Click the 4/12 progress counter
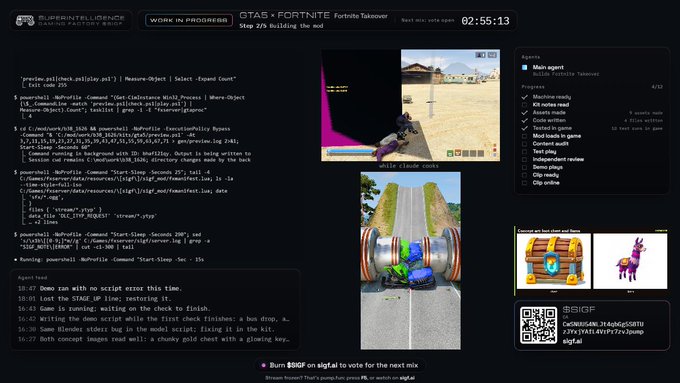Screen dimensions: 680x383 657,87
